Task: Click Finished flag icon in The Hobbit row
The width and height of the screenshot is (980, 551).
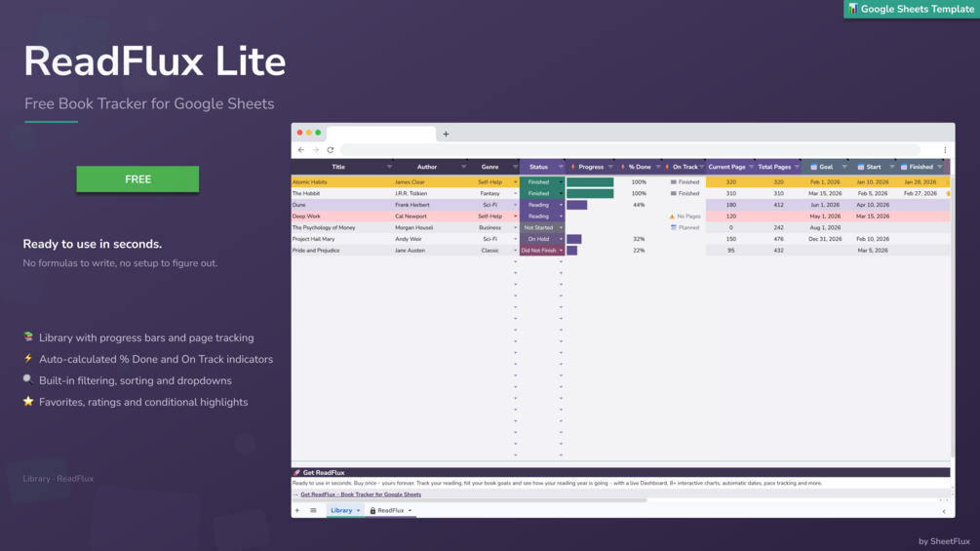Action: point(673,193)
